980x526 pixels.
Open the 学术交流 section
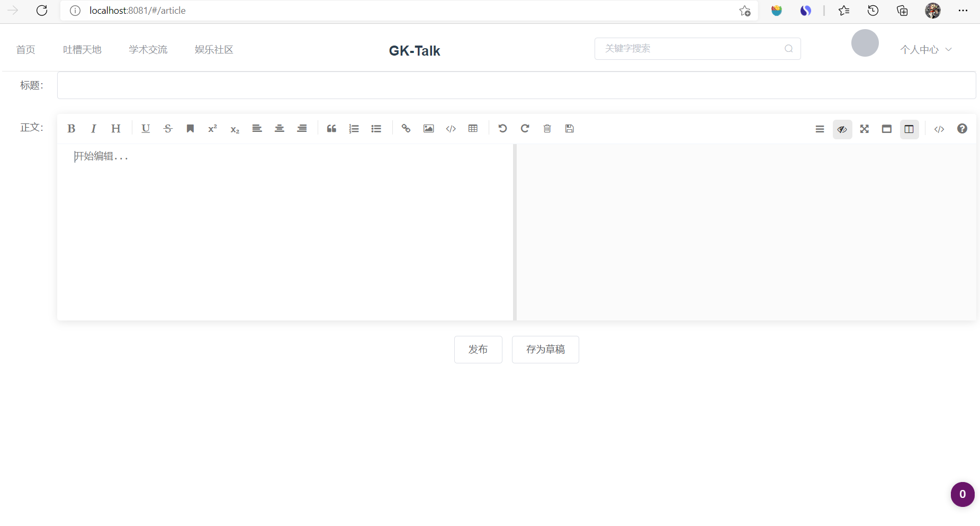148,49
